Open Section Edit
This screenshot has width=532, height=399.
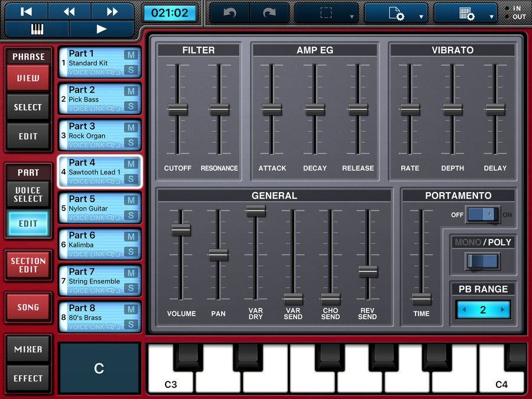[x=28, y=265]
